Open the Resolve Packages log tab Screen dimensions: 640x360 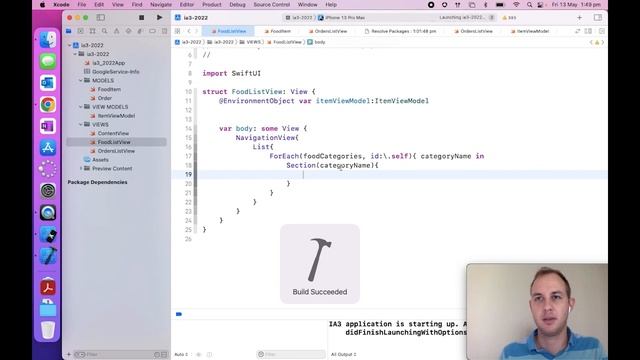click(x=400, y=31)
